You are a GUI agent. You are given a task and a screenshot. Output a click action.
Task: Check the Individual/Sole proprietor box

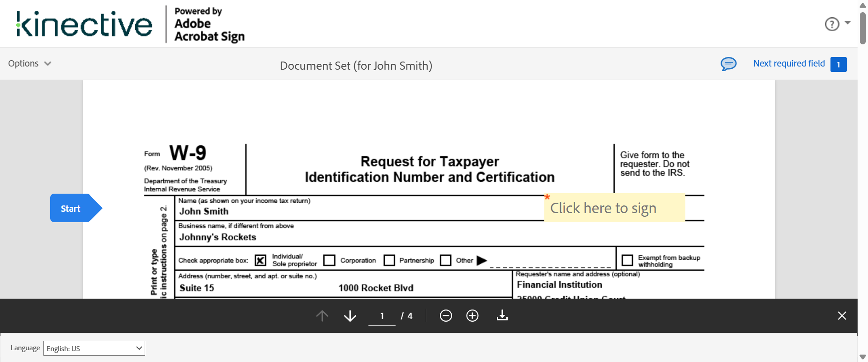pos(260,260)
